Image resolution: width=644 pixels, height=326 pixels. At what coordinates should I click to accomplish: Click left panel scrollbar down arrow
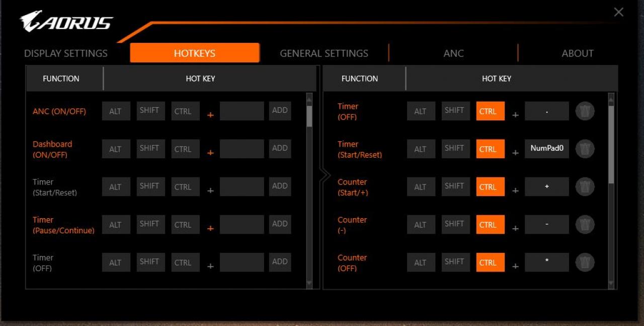click(309, 284)
